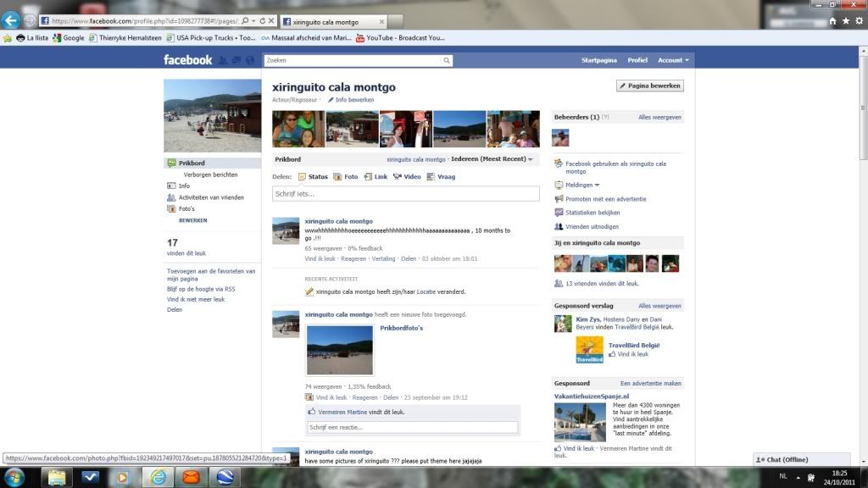Choose the Video share option

[x=407, y=177]
